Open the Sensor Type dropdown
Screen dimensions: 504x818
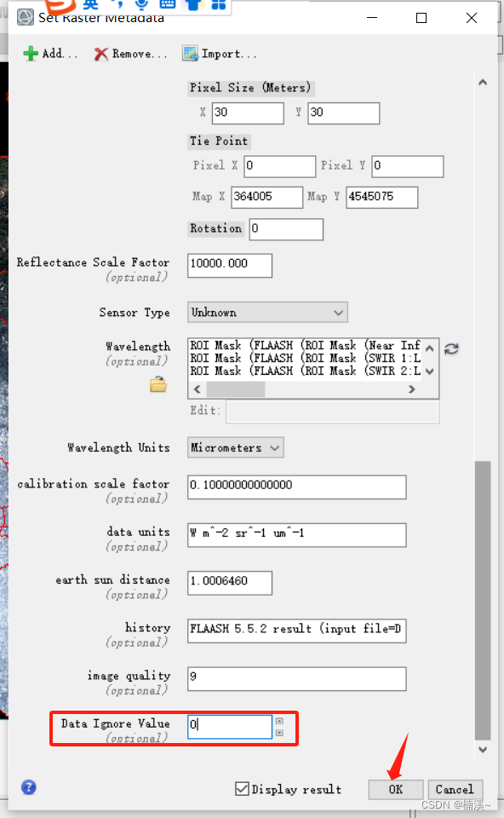pyautogui.click(x=267, y=313)
